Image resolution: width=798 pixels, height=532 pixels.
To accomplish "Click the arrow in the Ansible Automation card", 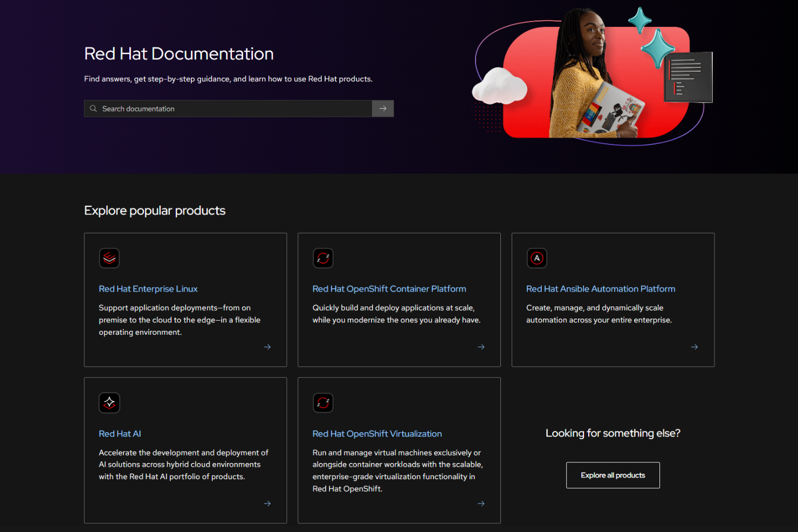I will [x=694, y=347].
